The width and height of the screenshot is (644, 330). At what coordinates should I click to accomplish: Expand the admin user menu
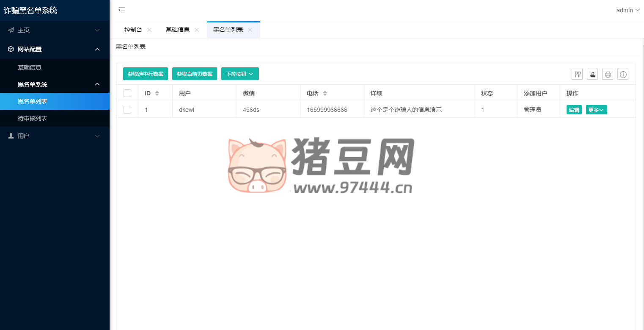(x=628, y=10)
